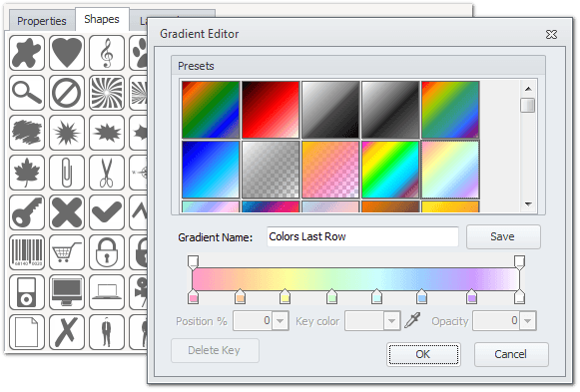Select the right opacity stop marker
The height and width of the screenshot is (392, 580).
pyautogui.click(x=519, y=262)
